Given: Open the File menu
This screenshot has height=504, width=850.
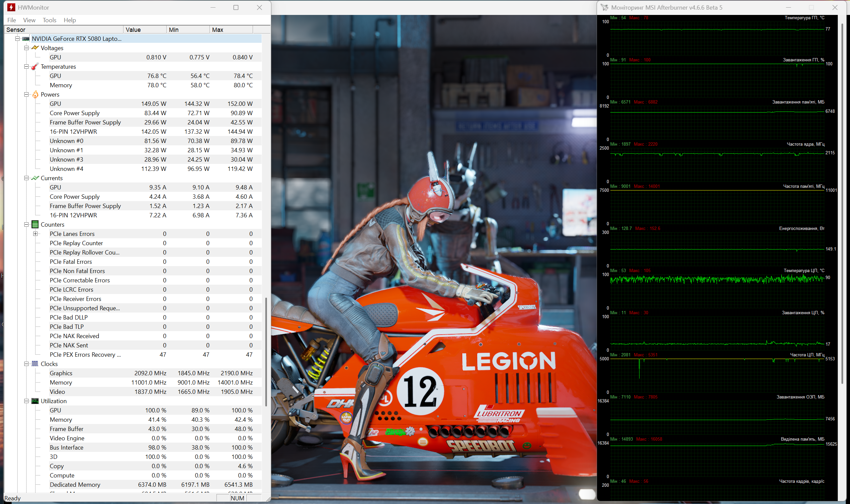Looking at the screenshot, I should (x=12, y=20).
